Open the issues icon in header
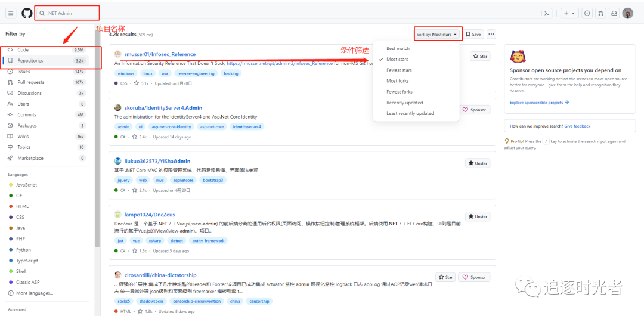 tap(587, 13)
